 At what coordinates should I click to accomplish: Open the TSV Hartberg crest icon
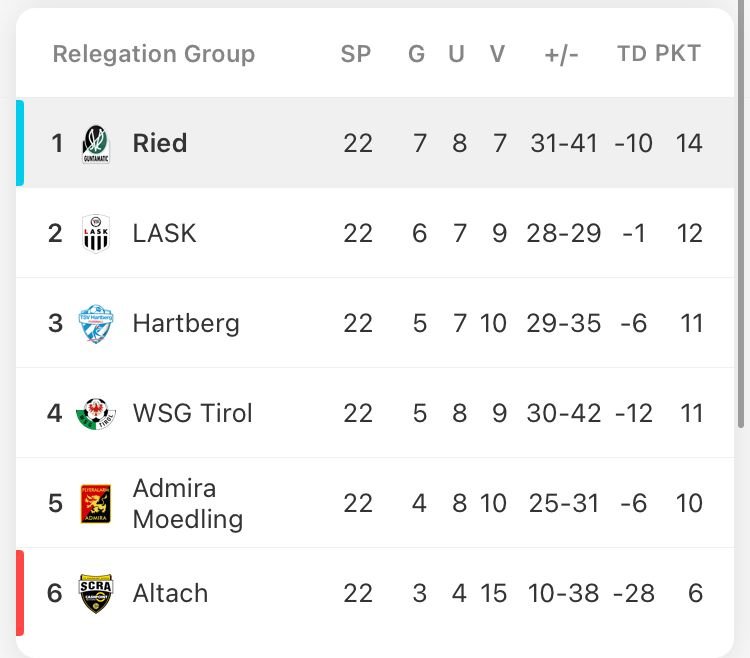pyautogui.click(x=96, y=324)
